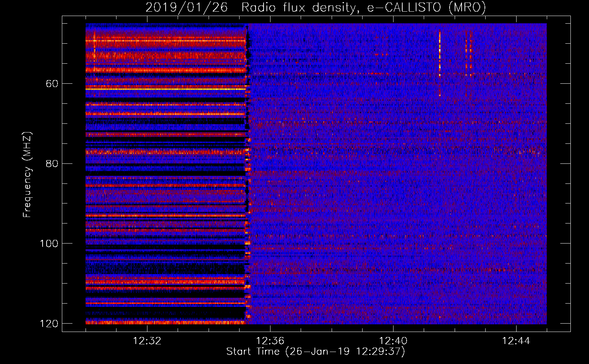This screenshot has width=589, height=364.
Task: Click the 60 MHz frequency tick label
Action: tap(52, 84)
